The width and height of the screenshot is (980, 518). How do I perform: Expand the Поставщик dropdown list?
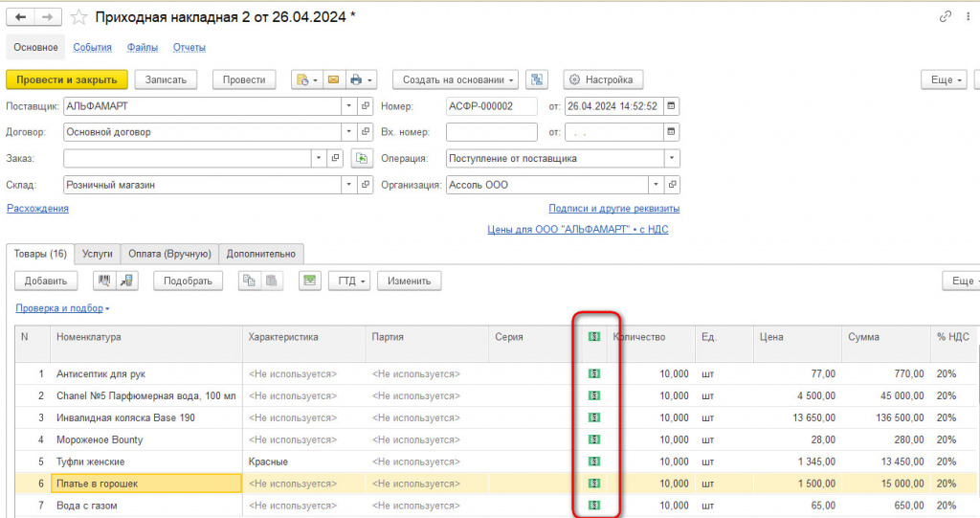tap(349, 106)
